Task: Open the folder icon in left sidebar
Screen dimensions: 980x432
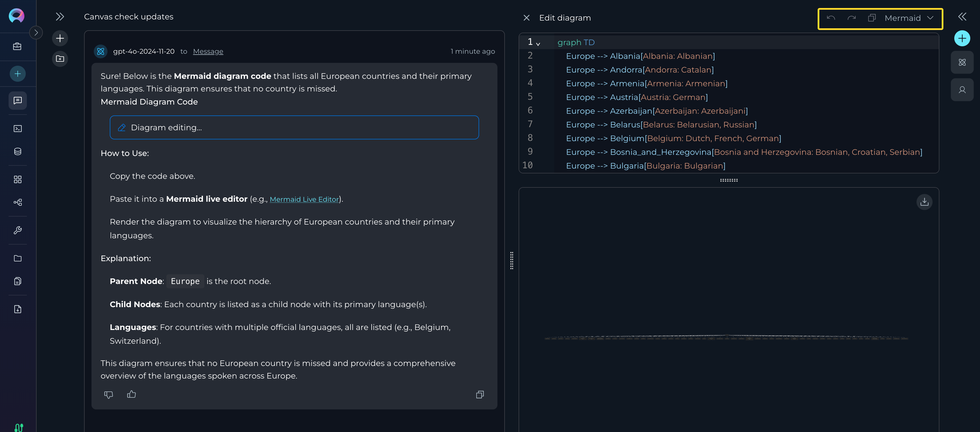Action: pos(17,259)
